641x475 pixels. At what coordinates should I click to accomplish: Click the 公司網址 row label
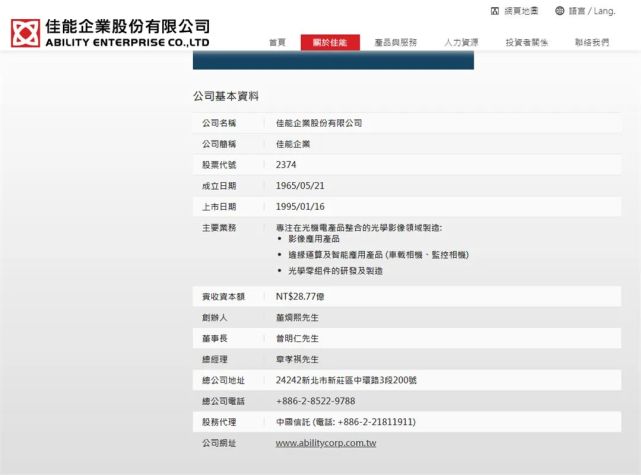pos(219,443)
